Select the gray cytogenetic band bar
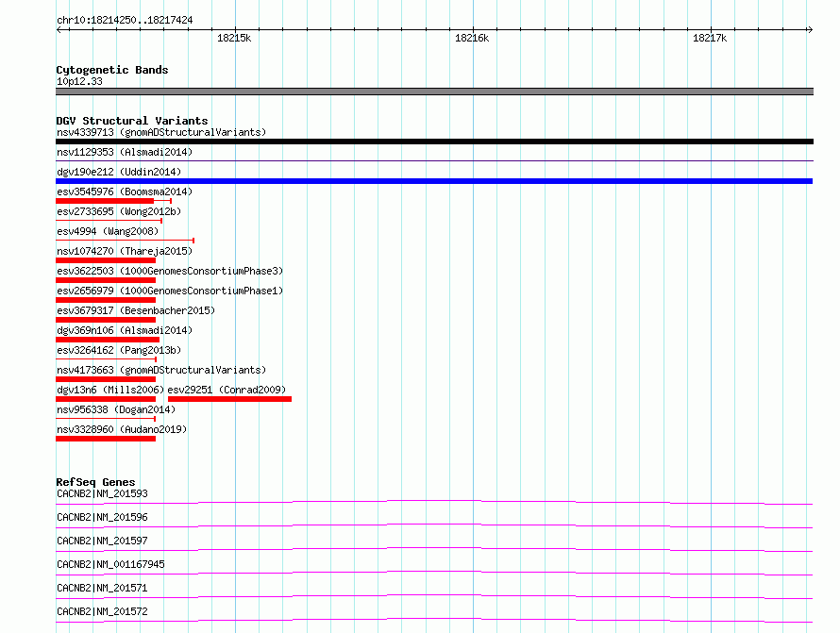Screen dimensions: 840x633 point(434,92)
